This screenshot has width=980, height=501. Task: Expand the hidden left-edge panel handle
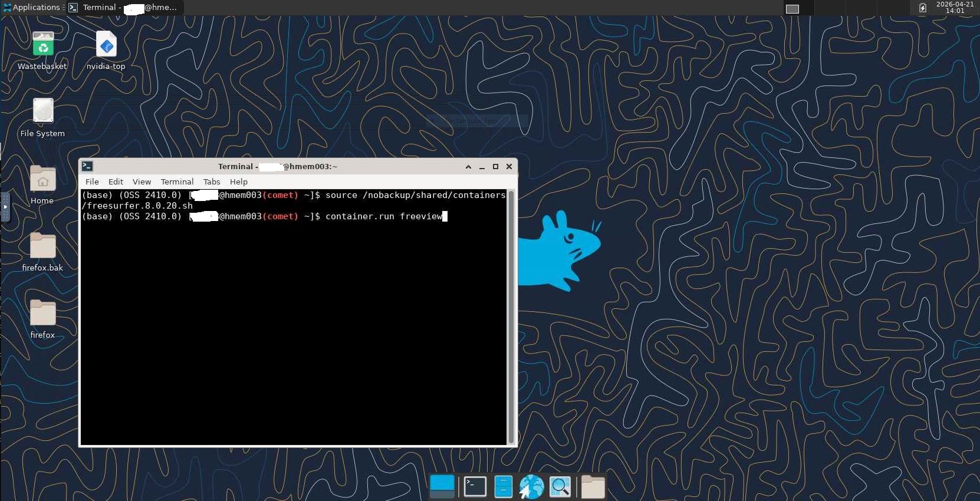click(x=5, y=207)
